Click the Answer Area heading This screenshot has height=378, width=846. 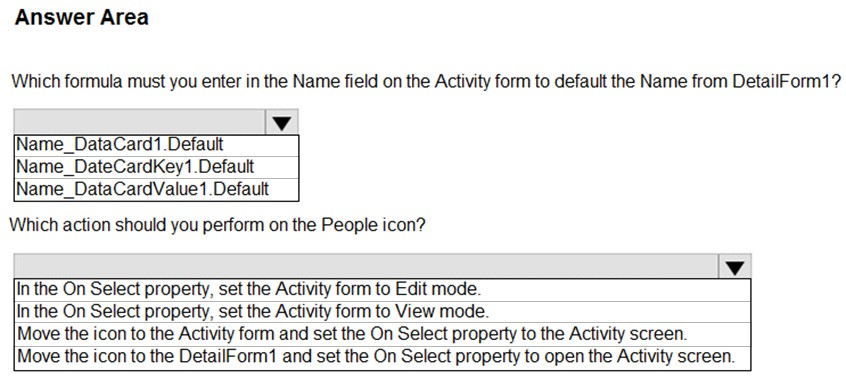point(81,18)
